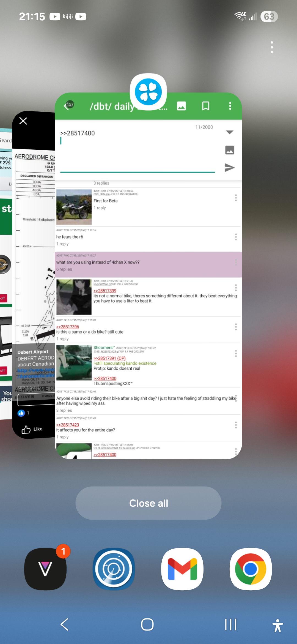This screenshot has height=644, width=297.
Task: View "1 reply" under "he fears the r6"
Action: [62, 244]
